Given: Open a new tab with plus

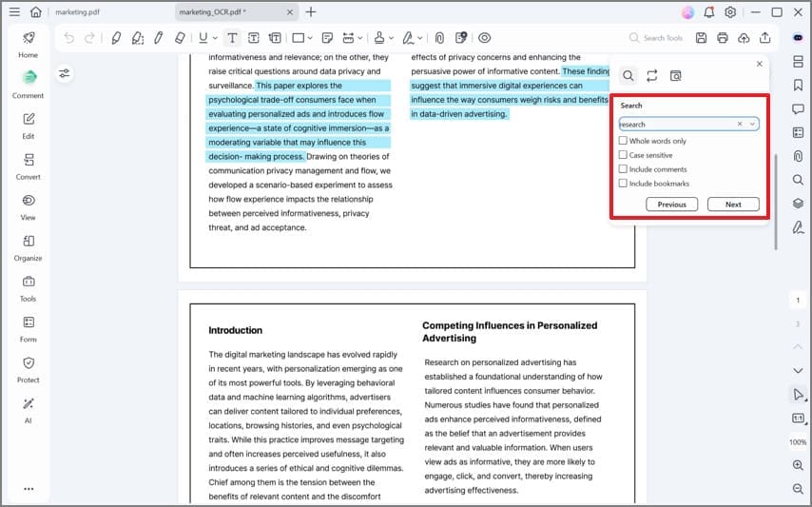Looking at the screenshot, I should point(311,12).
